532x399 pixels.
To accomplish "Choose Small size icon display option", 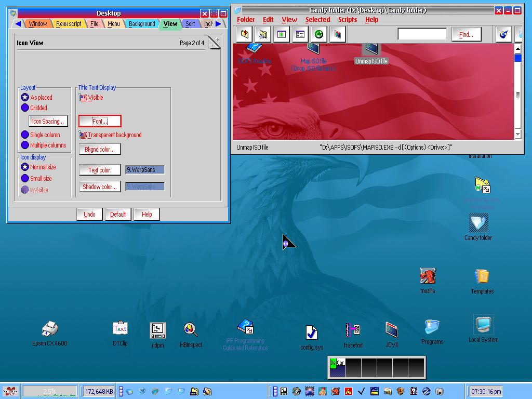I will click(x=25, y=178).
